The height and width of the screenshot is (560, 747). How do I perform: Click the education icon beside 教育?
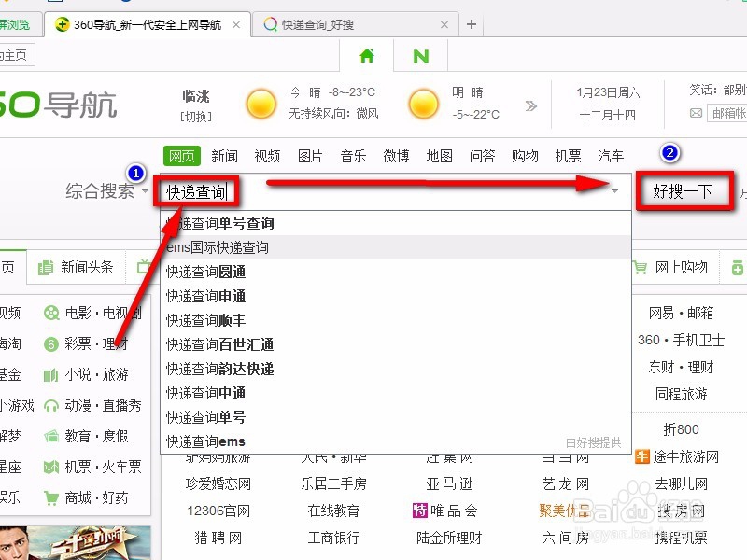pos(51,436)
